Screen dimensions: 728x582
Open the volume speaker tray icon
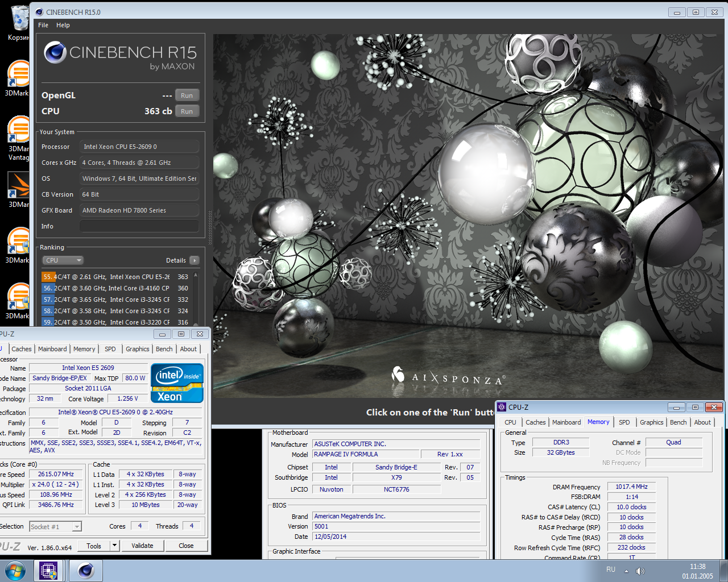click(640, 571)
